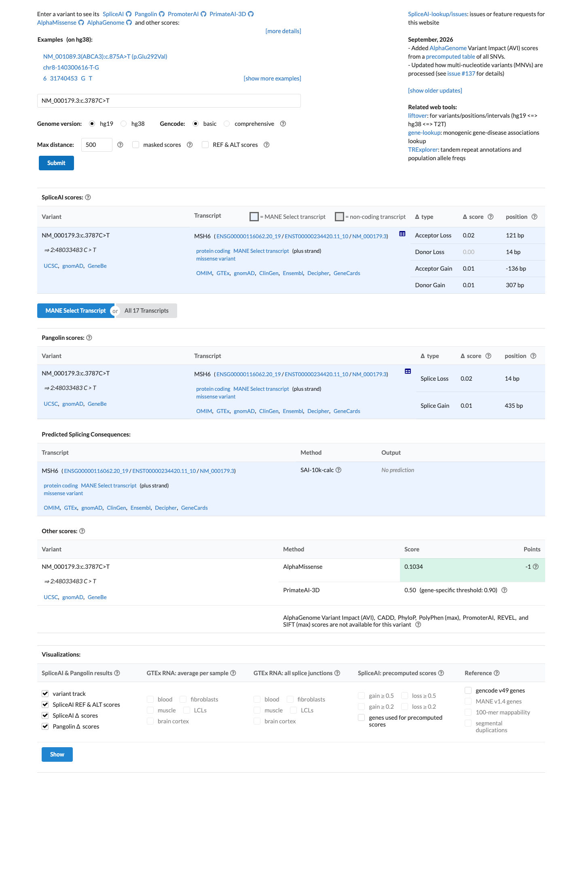588x890 pixels.
Task: Expand more details link
Action: click(x=283, y=31)
